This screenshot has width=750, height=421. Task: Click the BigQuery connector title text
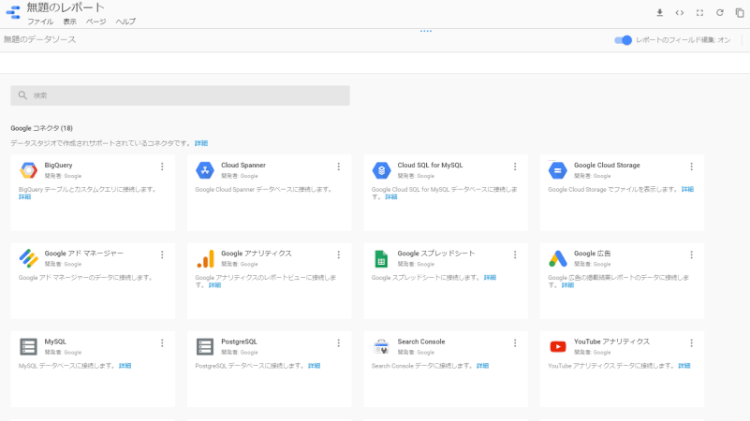(58, 165)
